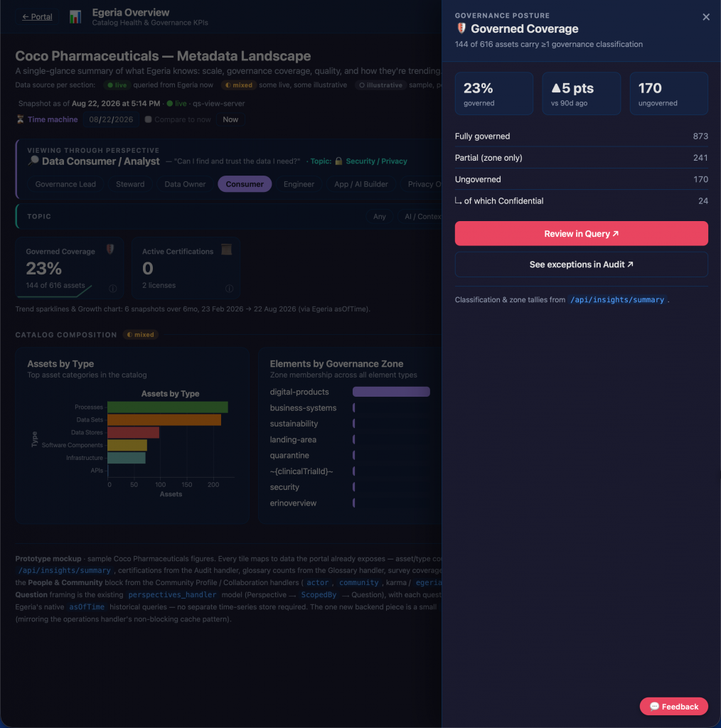Click the live badge in data source legend

point(117,85)
